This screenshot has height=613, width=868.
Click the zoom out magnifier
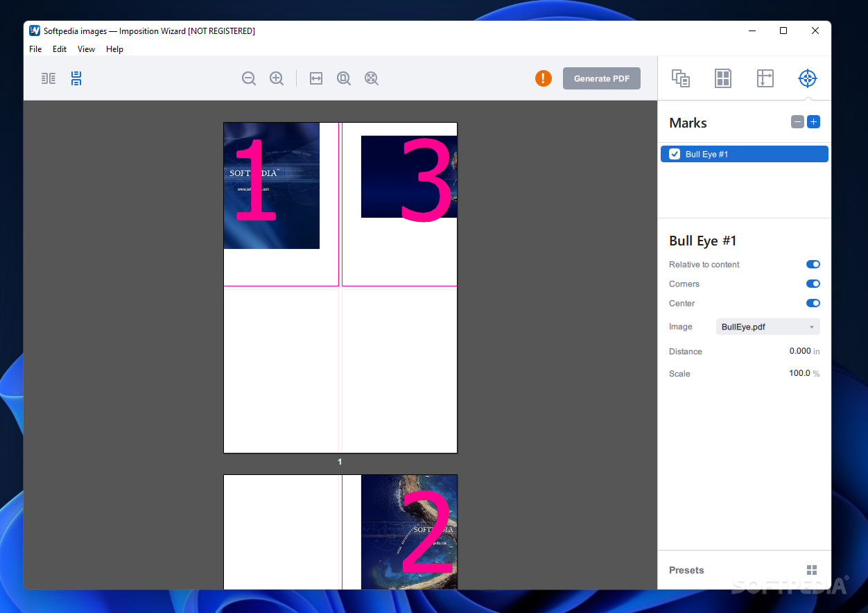[249, 78]
